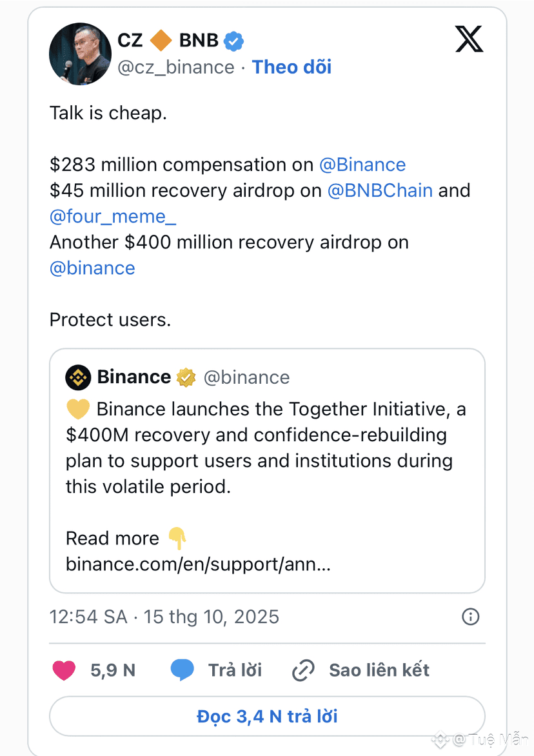Viewport: 534px width, 756px height.
Task: Copy link via the Sao liên kết icon
Action: click(x=302, y=670)
